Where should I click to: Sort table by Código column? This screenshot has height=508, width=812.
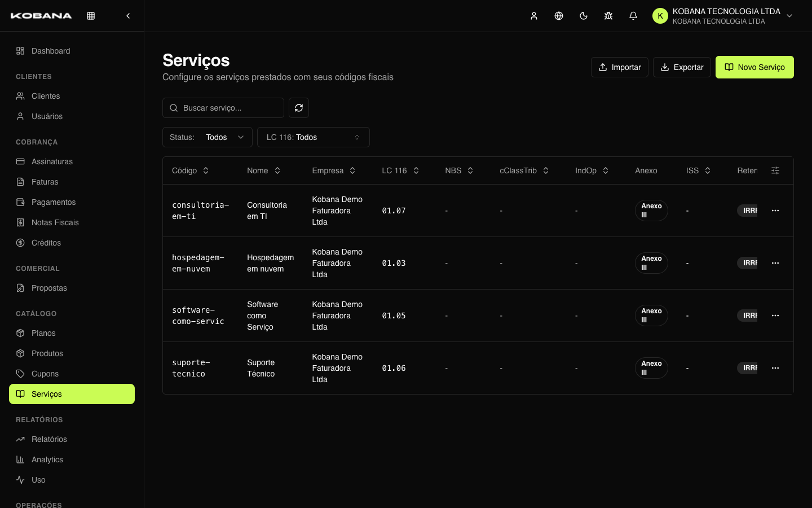pos(191,170)
